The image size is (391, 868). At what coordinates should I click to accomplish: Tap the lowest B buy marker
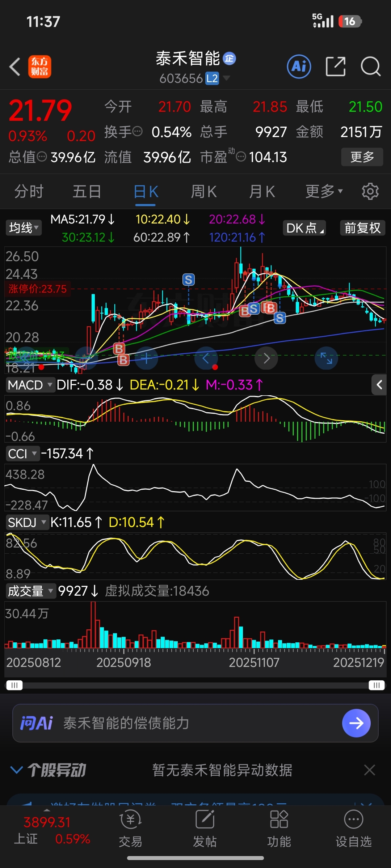pos(123,360)
